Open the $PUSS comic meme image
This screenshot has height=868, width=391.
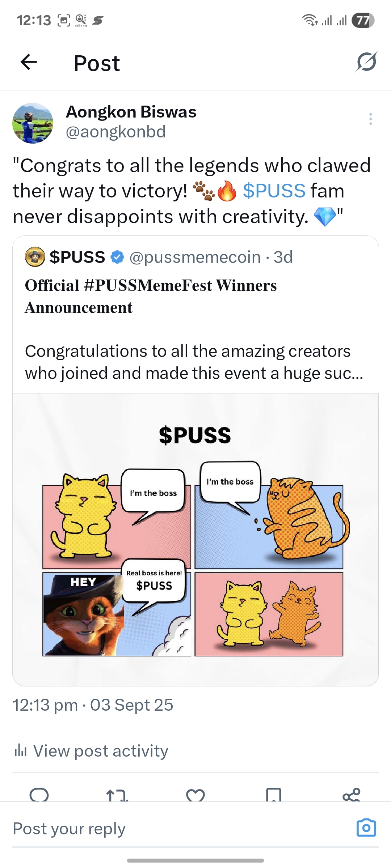pyautogui.click(x=195, y=539)
